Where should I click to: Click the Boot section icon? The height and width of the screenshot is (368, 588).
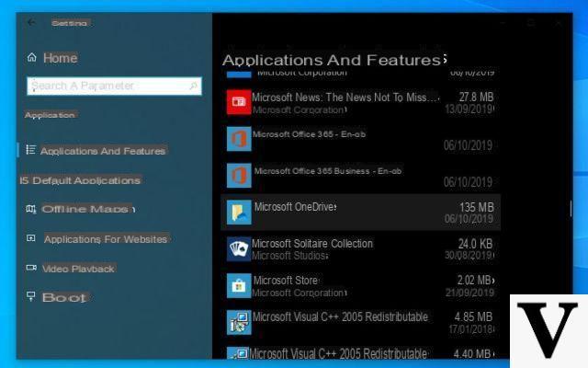coord(31,296)
